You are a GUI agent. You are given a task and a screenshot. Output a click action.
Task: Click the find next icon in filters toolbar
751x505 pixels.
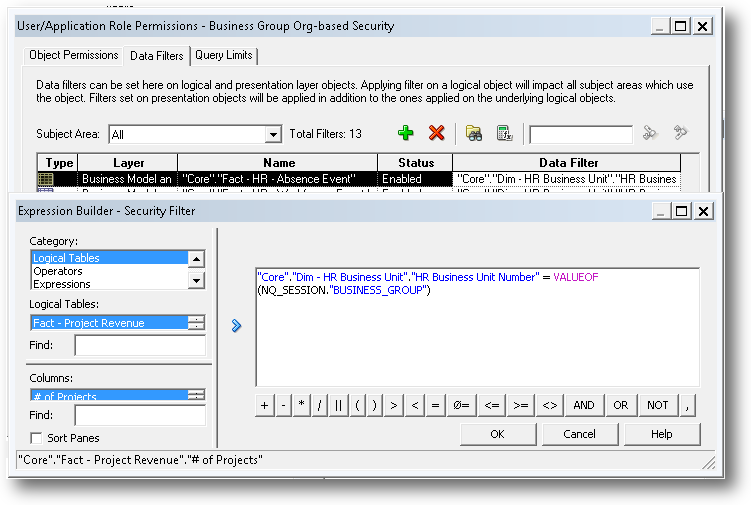[x=681, y=133]
